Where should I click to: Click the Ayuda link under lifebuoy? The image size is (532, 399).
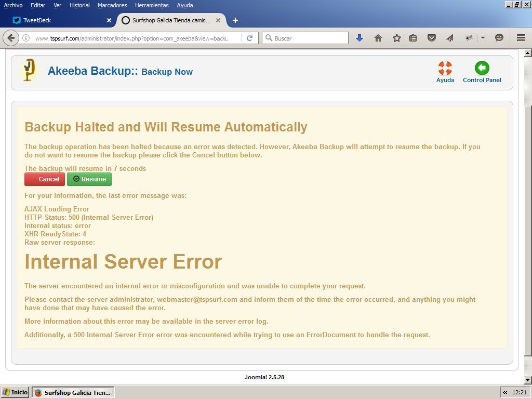click(x=445, y=80)
